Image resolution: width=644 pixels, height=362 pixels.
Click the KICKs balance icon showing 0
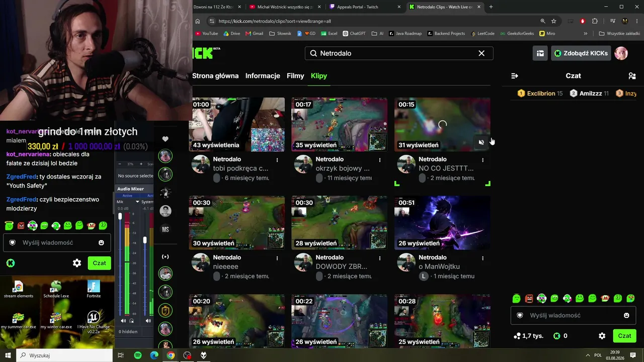tap(560, 336)
